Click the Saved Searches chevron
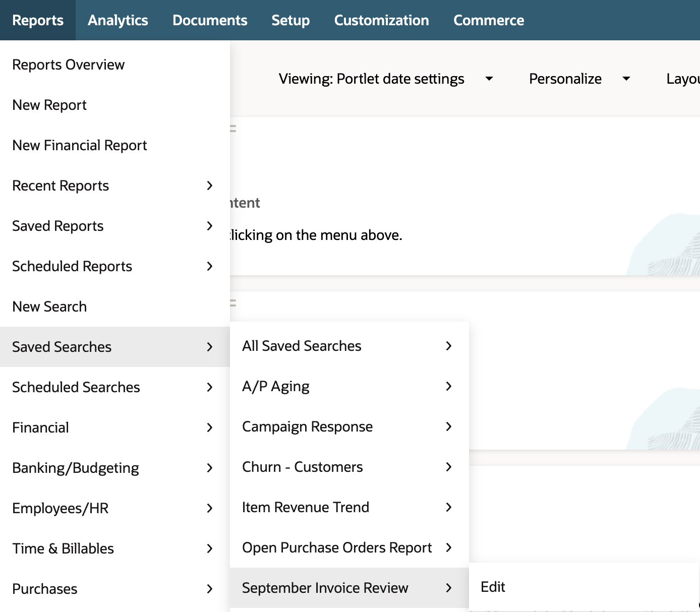Image resolution: width=700 pixels, height=612 pixels. coord(210,347)
